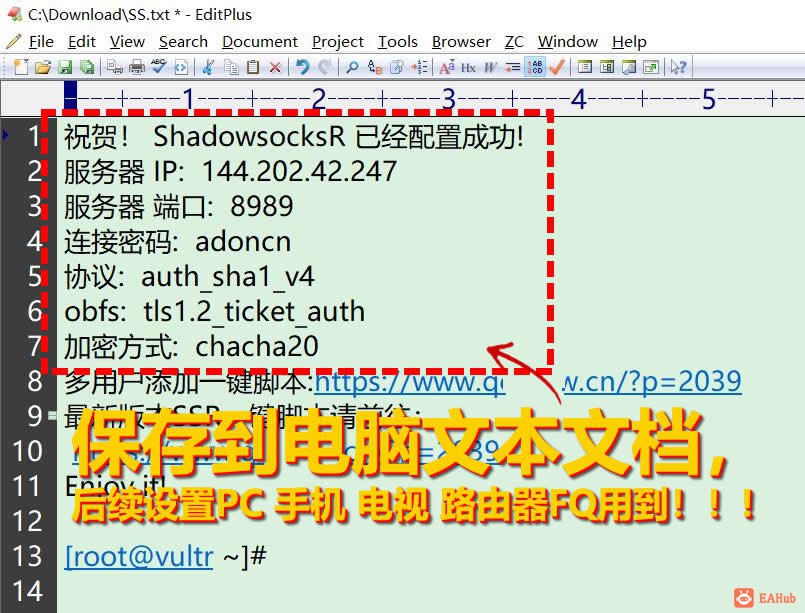
Task: Click line number 12 in the gutter
Action: coord(28,521)
